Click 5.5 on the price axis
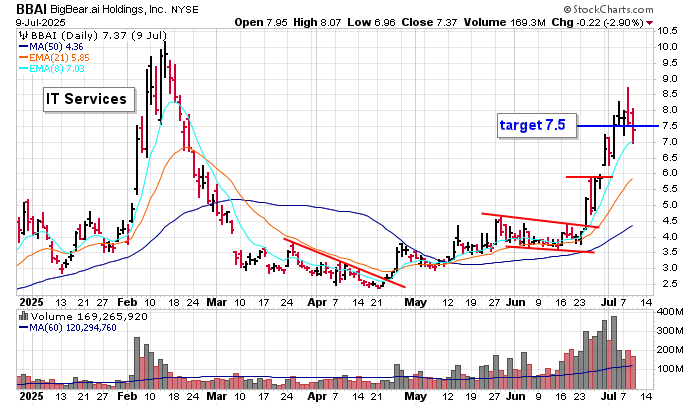 point(670,189)
